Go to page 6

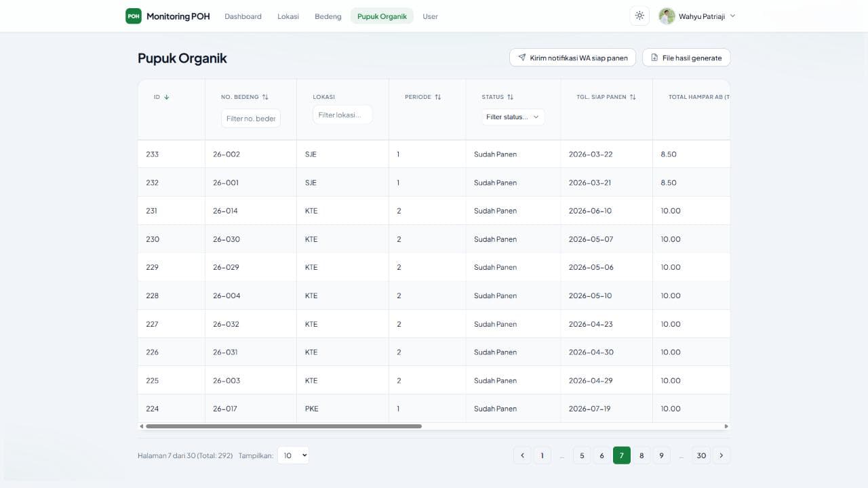[601, 455]
